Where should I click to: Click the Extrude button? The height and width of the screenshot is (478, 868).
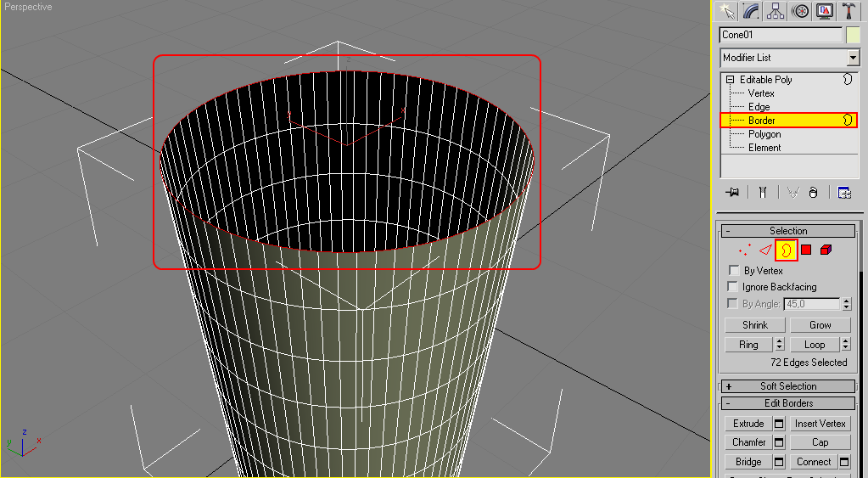click(x=748, y=424)
